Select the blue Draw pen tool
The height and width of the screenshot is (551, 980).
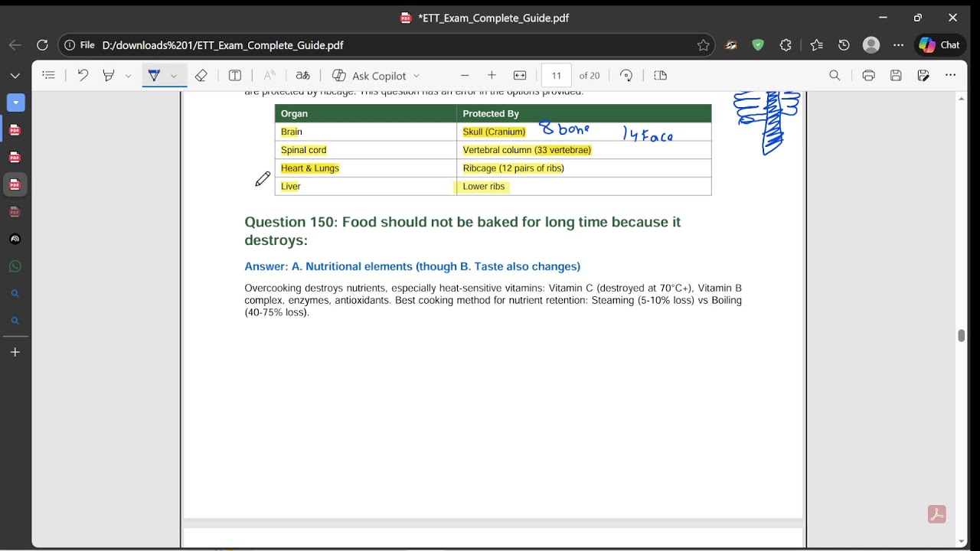click(154, 75)
